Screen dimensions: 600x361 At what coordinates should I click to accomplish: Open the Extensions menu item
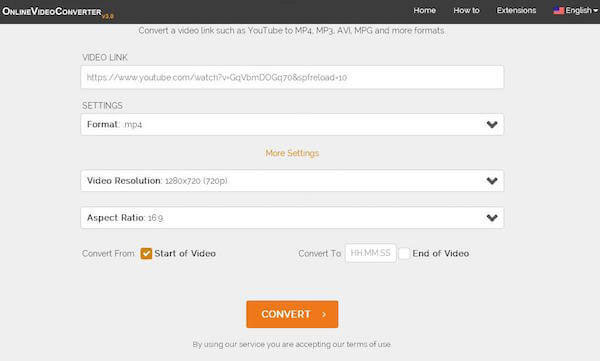(516, 11)
